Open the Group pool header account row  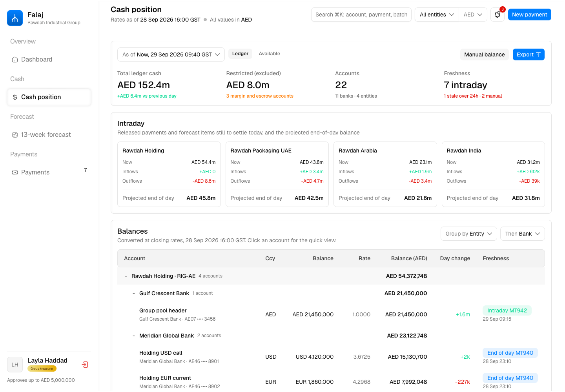(331, 314)
